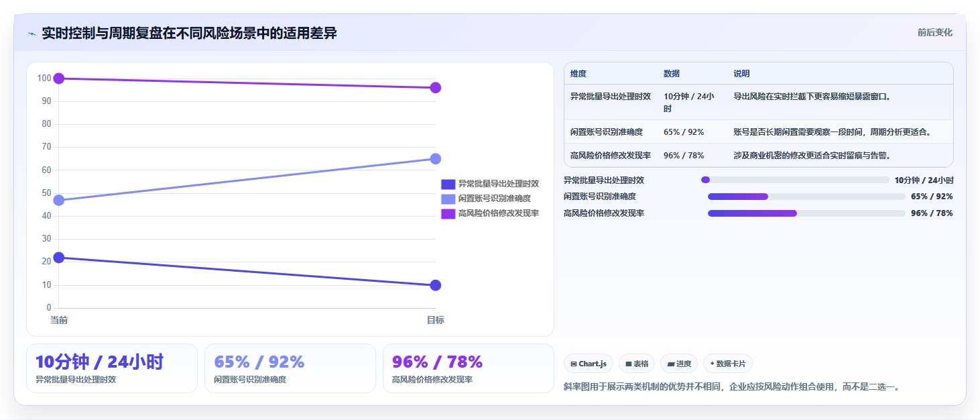Click the y-axis tick label 50
The height and width of the screenshot is (420, 980).
coord(47,193)
